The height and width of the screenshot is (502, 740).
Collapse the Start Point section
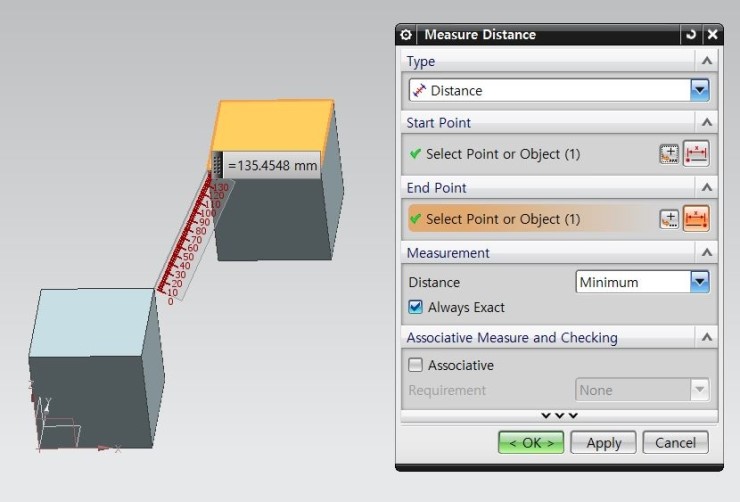[707, 123]
